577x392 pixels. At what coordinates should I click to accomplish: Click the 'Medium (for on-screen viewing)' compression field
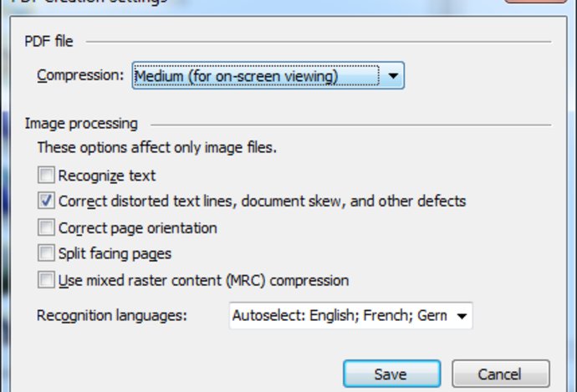tap(255, 77)
